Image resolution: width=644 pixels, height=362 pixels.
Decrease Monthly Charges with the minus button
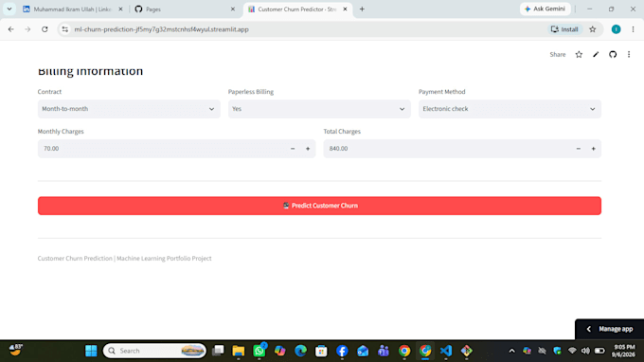(293, 149)
